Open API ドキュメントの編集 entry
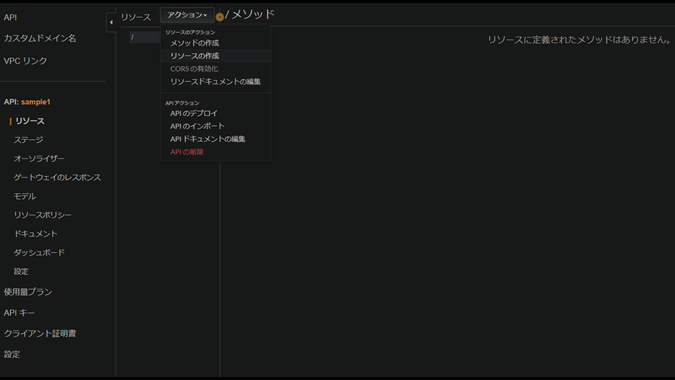The width and height of the screenshot is (675, 380). [207, 139]
